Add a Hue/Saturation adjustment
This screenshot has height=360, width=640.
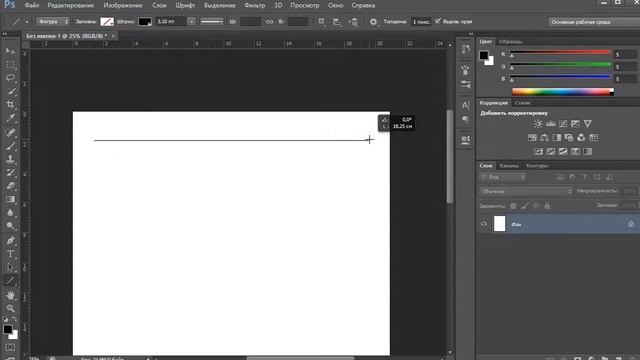(x=532, y=138)
